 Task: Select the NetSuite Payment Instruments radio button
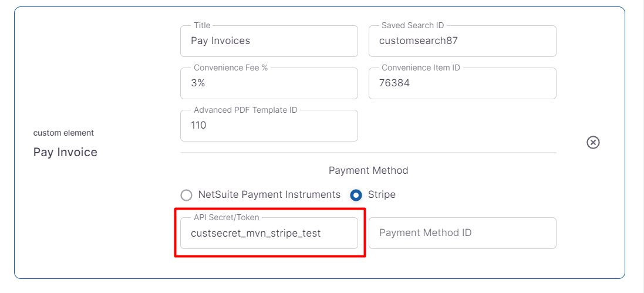point(187,195)
